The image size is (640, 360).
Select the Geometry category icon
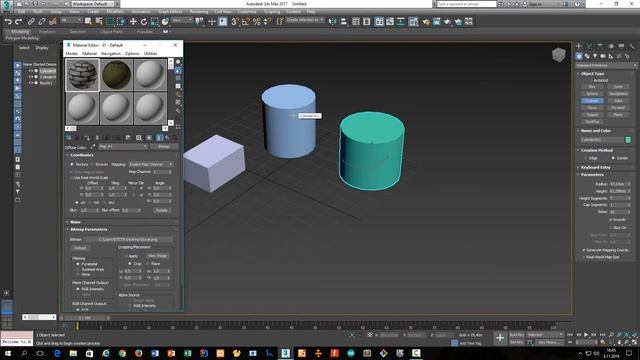[x=579, y=56]
